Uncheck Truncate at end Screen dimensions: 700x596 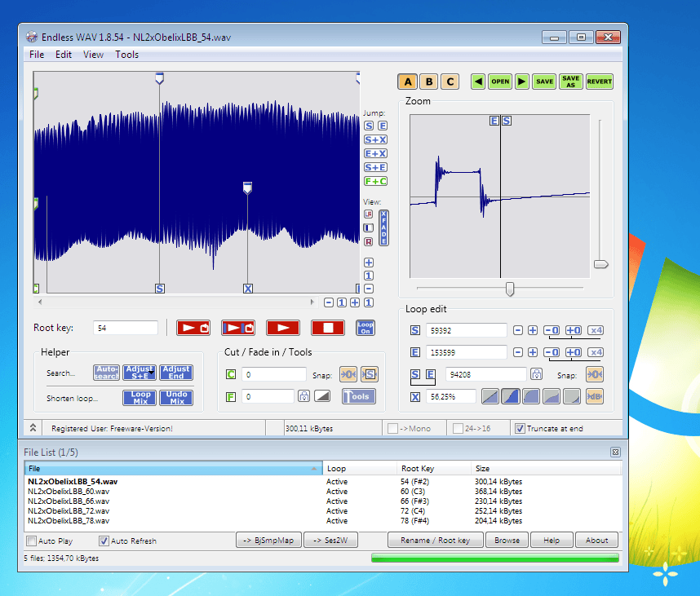tap(520, 428)
